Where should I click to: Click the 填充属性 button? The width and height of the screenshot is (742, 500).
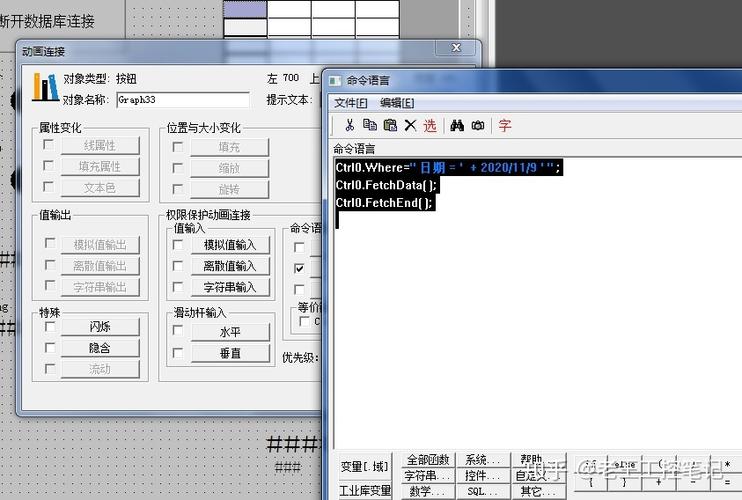100,167
